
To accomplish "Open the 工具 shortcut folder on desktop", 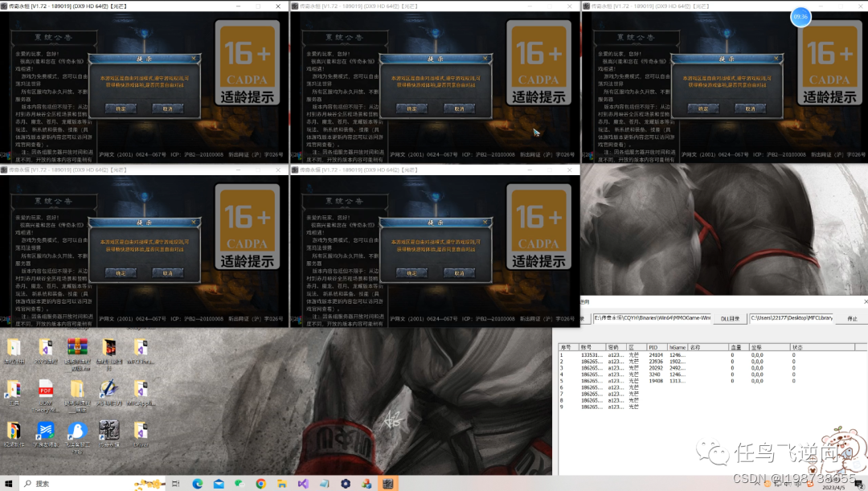I will (14, 391).
